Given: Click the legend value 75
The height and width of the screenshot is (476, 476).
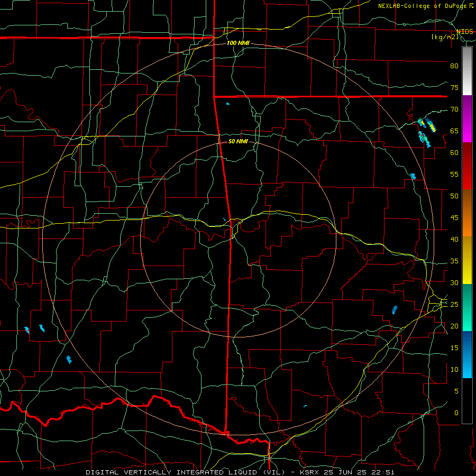Looking at the screenshot, I should click(454, 87).
